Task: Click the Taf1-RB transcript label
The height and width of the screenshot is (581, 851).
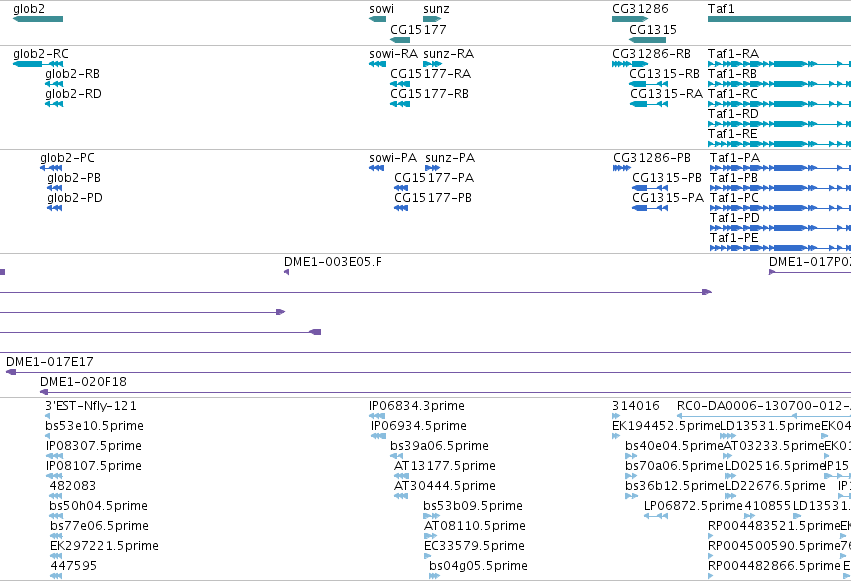Action: pos(732,74)
